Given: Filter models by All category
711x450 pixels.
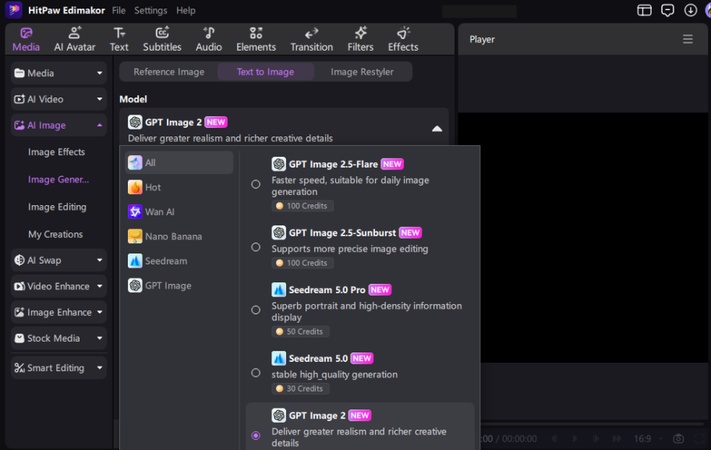Looking at the screenshot, I should [179, 162].
